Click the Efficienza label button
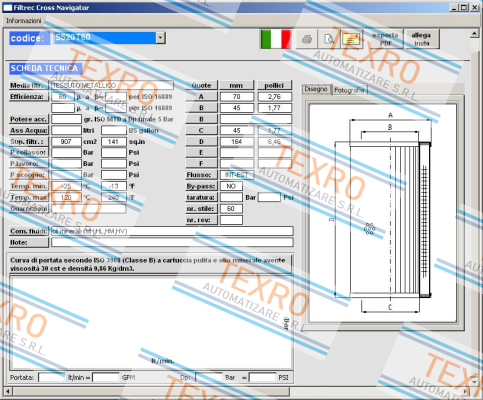This screenshot has height=400, width=483. tap(29, 97)
